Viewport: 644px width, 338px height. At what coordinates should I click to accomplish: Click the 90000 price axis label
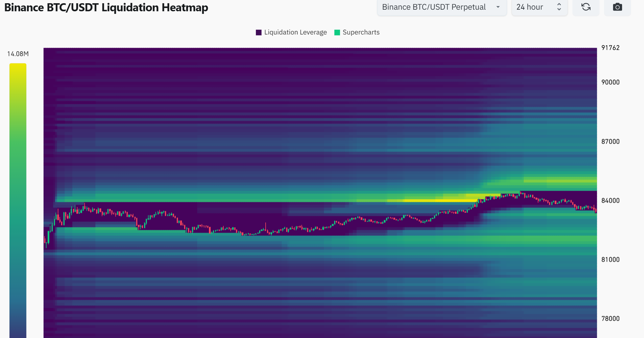click(610, 82)
